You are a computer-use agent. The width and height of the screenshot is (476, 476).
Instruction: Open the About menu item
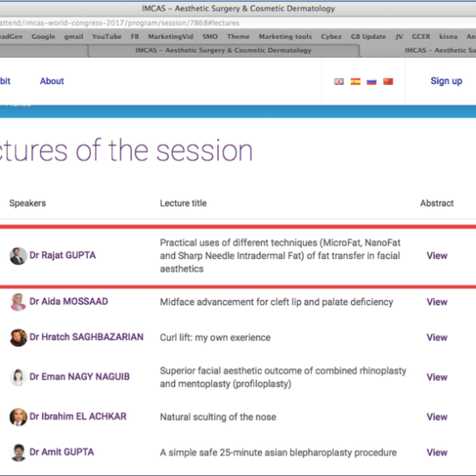tap(52, 81)
